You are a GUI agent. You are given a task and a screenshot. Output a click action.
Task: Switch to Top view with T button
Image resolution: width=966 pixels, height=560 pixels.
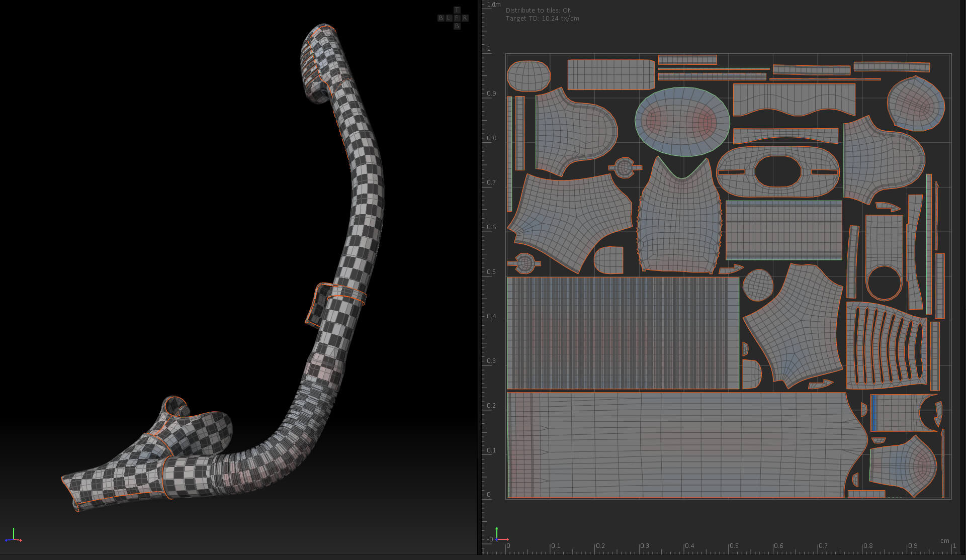point(457,10)
